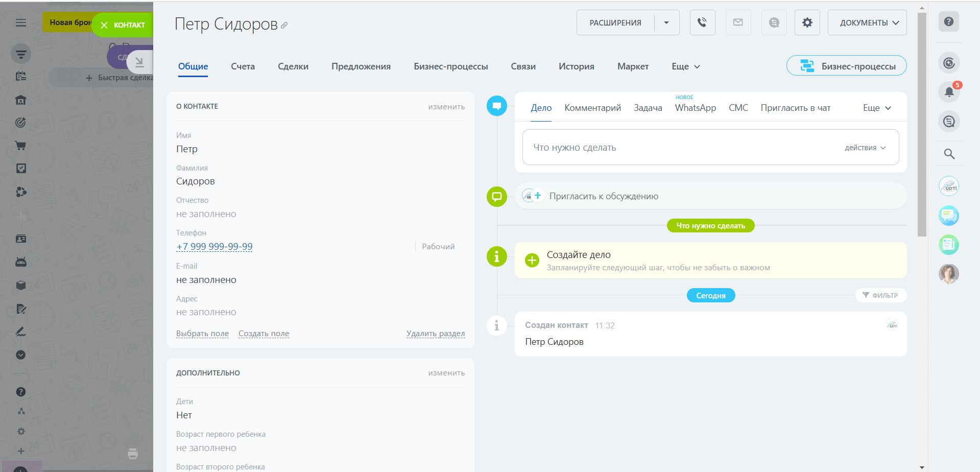Close the КОНТАКТ slider panel
This screenshot has width=980, height=472.
(x=104, y=25)
